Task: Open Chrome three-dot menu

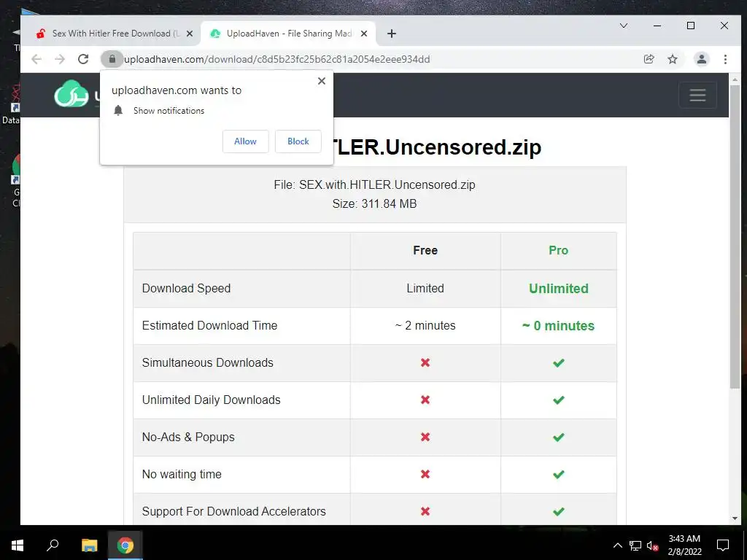Action: tap(725, 59)
